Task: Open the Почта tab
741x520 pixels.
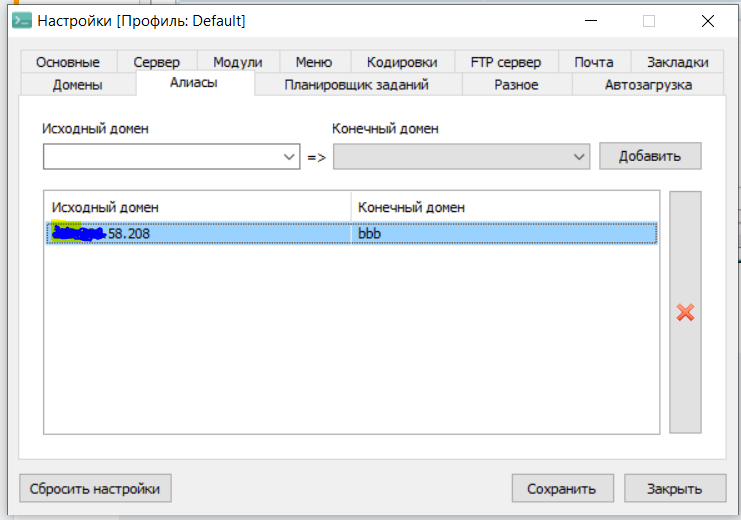Action: tap(594, 62)
